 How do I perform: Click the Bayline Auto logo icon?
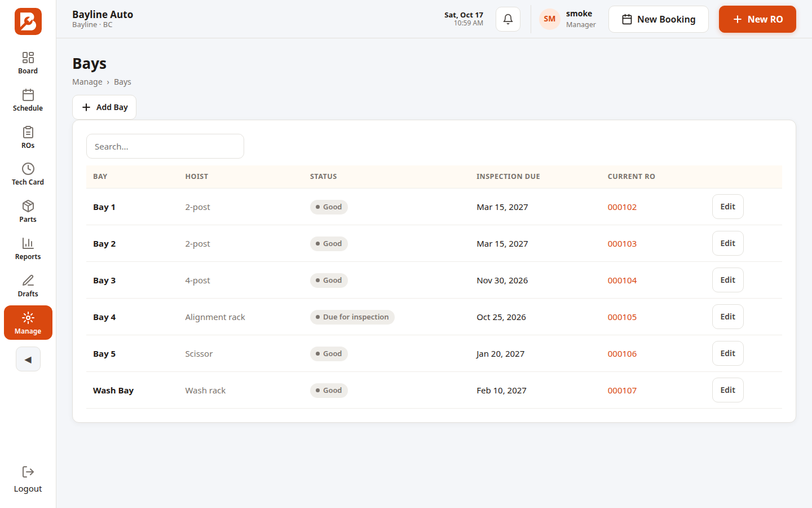pyautogui.click(x=28, y=21)
